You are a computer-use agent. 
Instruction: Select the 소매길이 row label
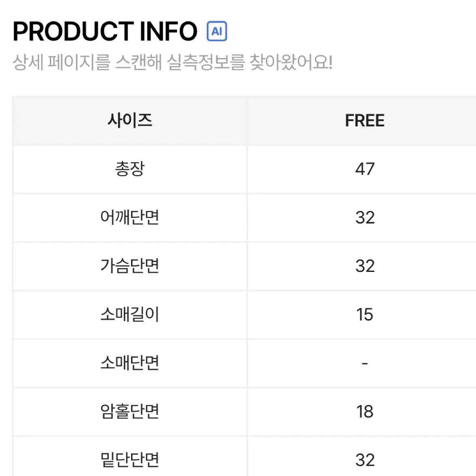tap(130, 314)
